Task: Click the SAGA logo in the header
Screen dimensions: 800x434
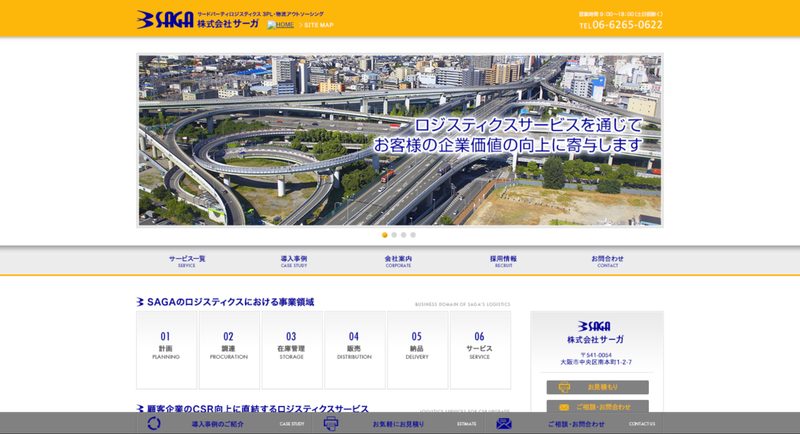Action: click(x=165, y=19)
